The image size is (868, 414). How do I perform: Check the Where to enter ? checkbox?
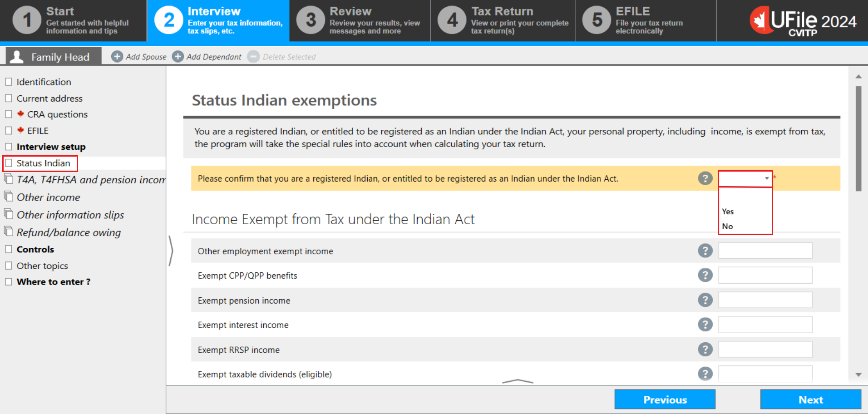(8, 281)
